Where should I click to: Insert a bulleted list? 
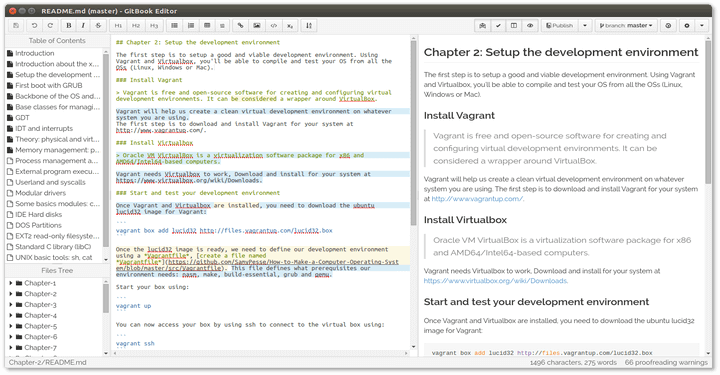pos(174,26)
